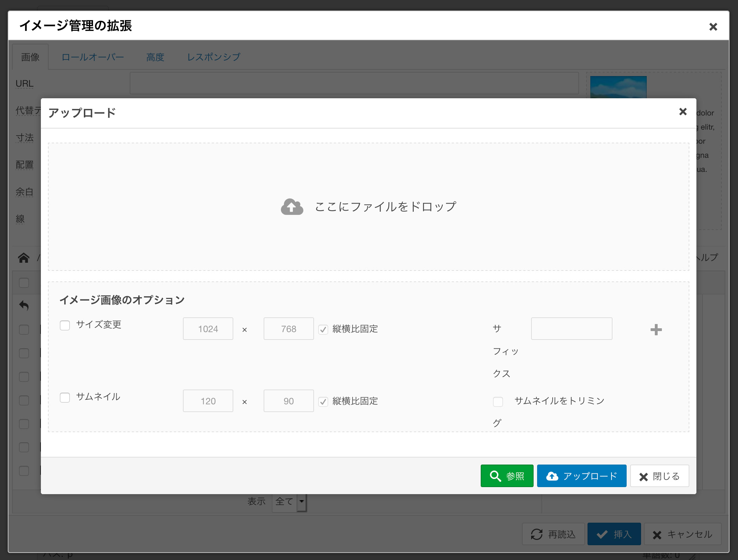Click the resize width field showing 1024
The width and height of the screenshot is (738, 560).
208,329
